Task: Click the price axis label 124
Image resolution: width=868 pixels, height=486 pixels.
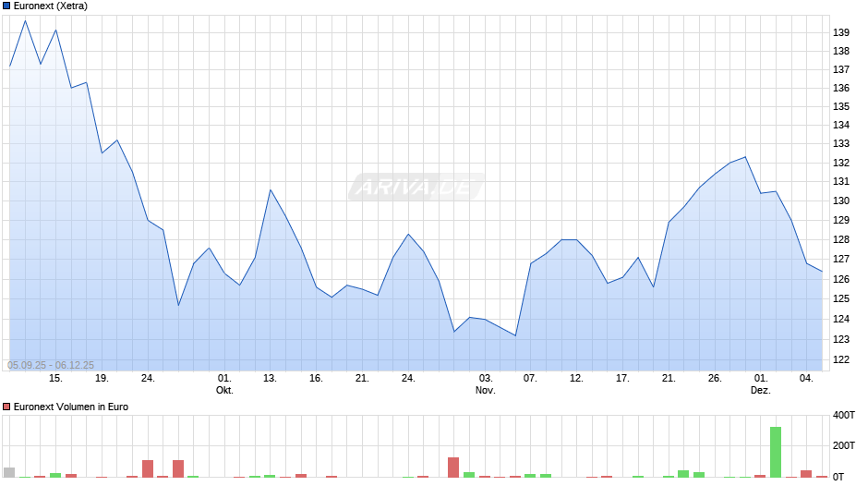Action: pyautogui.click(x=841, y=319)
